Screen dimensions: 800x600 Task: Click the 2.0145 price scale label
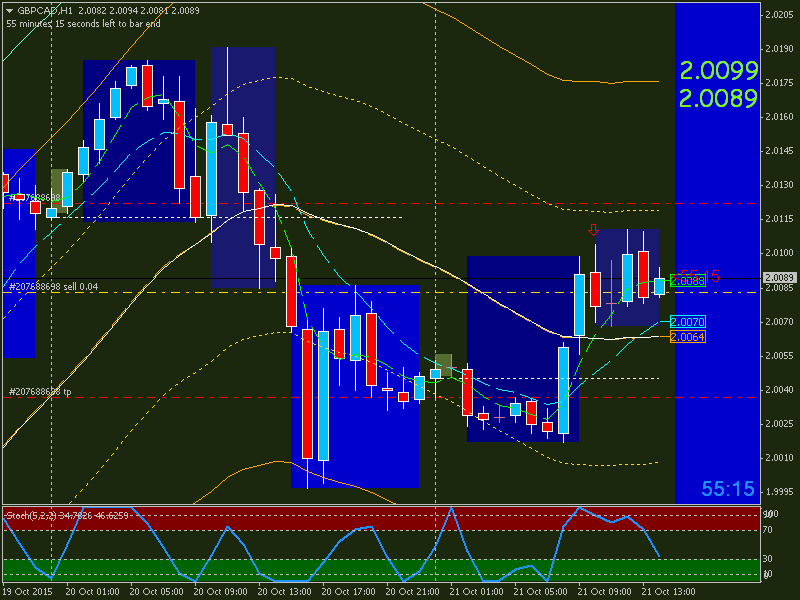click(x=779, y=151)
